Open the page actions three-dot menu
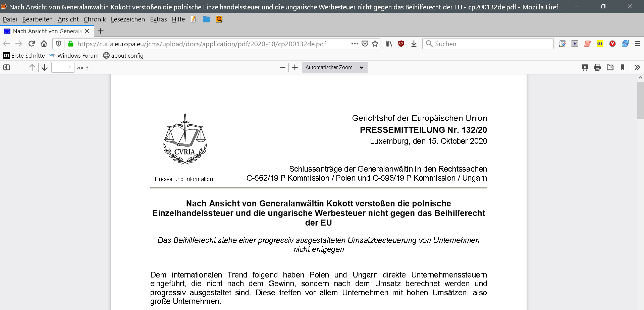This screenshot has width=644, height=310. [x=355, y=44]
